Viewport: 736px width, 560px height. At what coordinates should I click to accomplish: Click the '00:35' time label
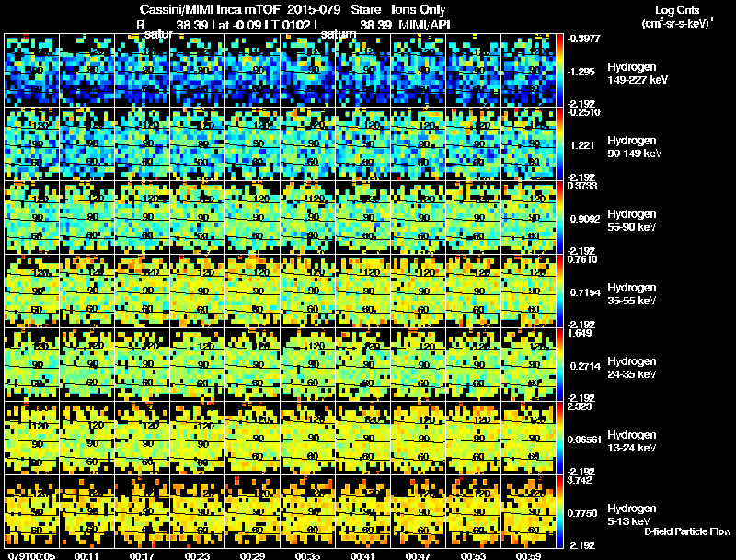307,556
